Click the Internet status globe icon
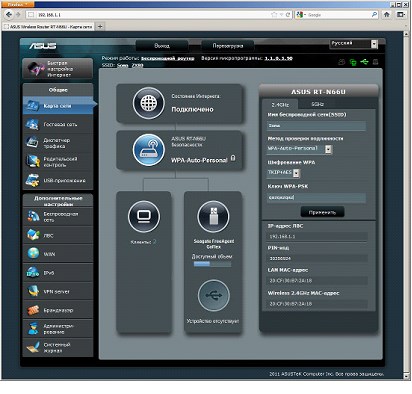This screenshot has height=394, width=412. pos(149,103)
